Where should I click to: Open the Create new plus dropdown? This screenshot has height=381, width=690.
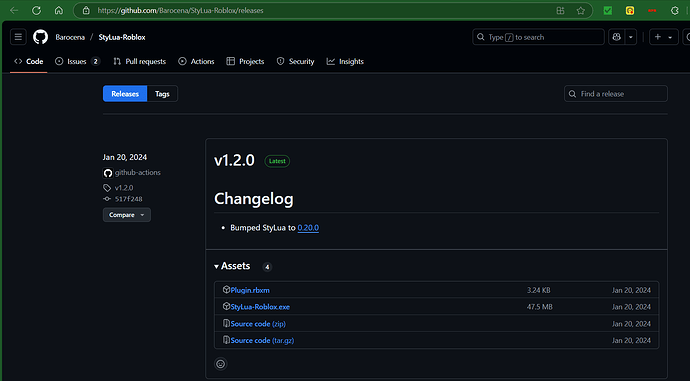pos(663,37)
